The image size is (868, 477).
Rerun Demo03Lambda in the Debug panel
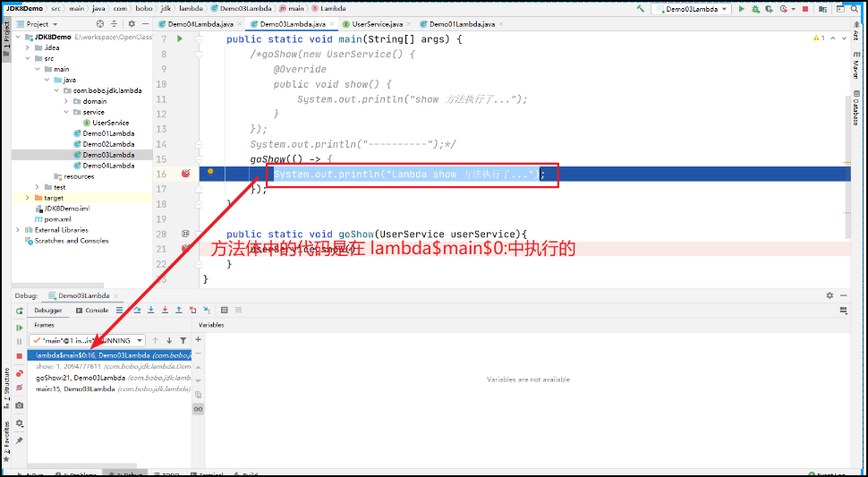tap(20, 311)
